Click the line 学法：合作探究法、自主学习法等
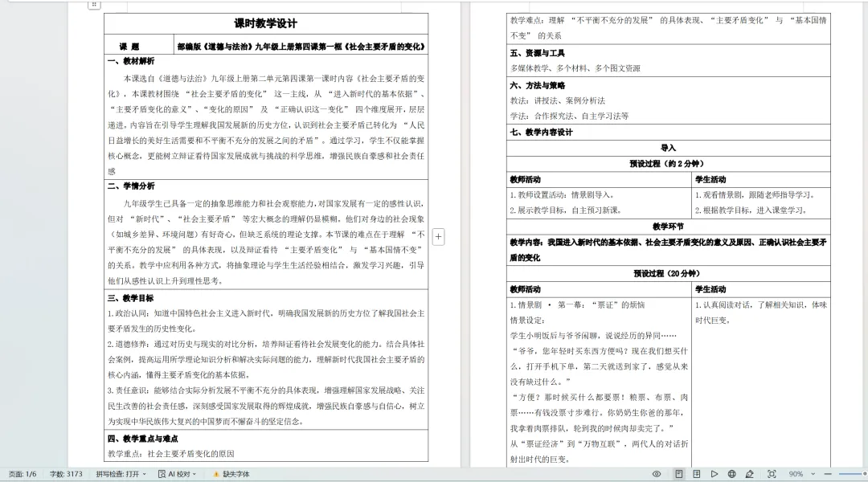 coord(569,116)
